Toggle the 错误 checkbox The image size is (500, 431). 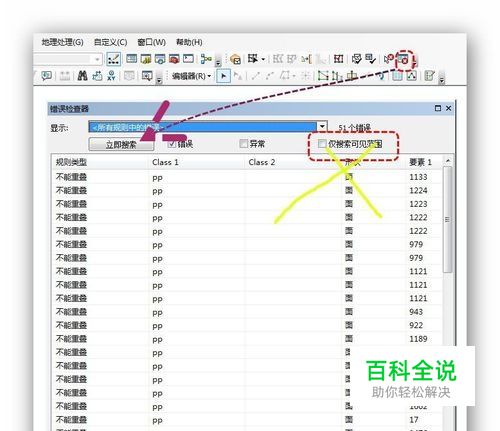coord(172,144)
